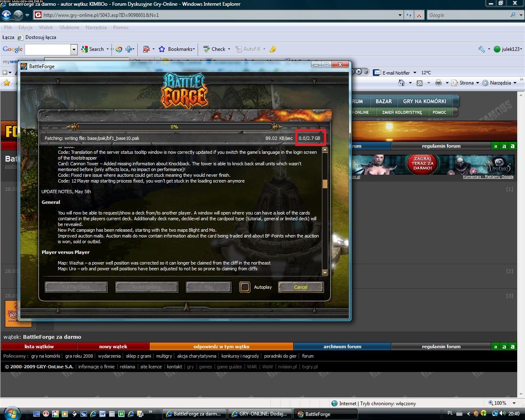Open the Narzędzia tools gear menu
The height and width of the screenshot is (420, 525).
click(x=499, y=83)
